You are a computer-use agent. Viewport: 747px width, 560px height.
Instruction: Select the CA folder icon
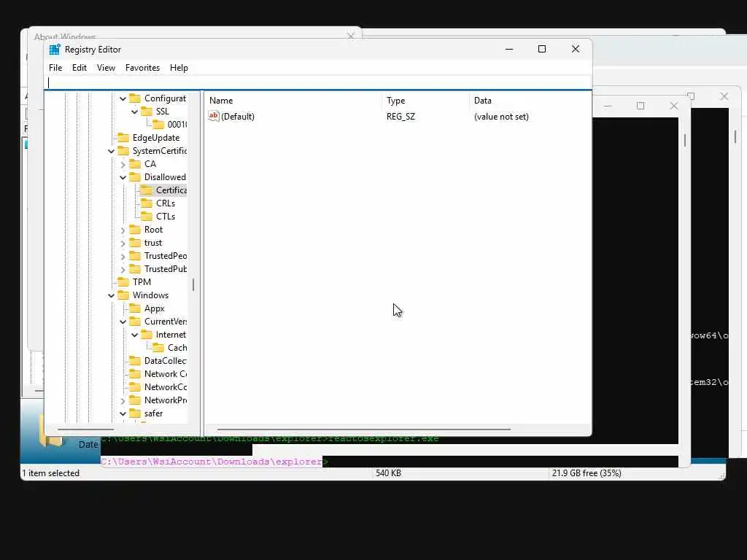coord(135,164)
